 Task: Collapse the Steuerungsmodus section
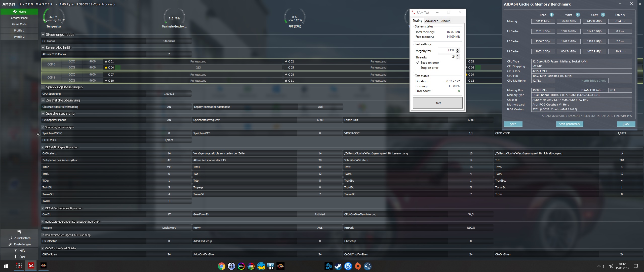point(43,35)
